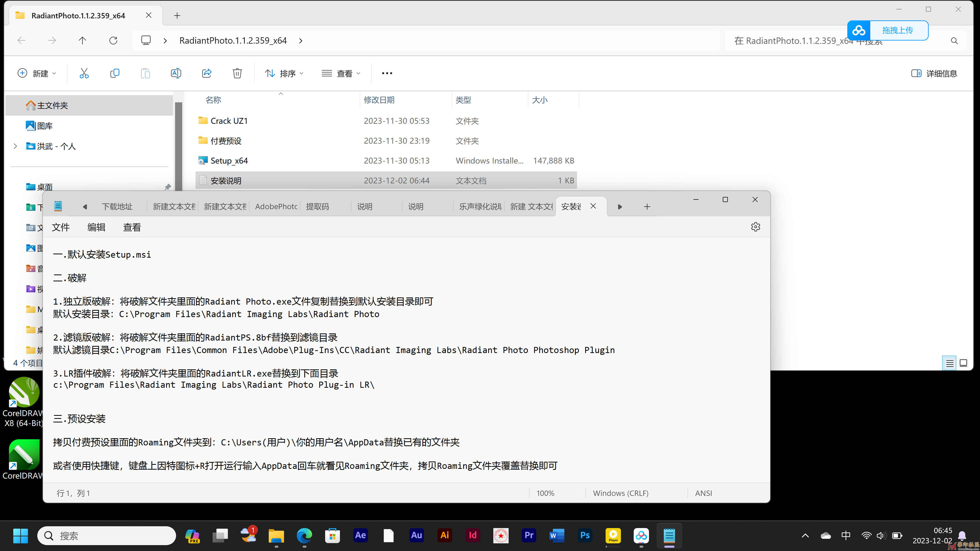This screenshot has height=551, width=980.
Task: Open Microsoft Edge from the taskbar
Action: [x=304, y=535]
